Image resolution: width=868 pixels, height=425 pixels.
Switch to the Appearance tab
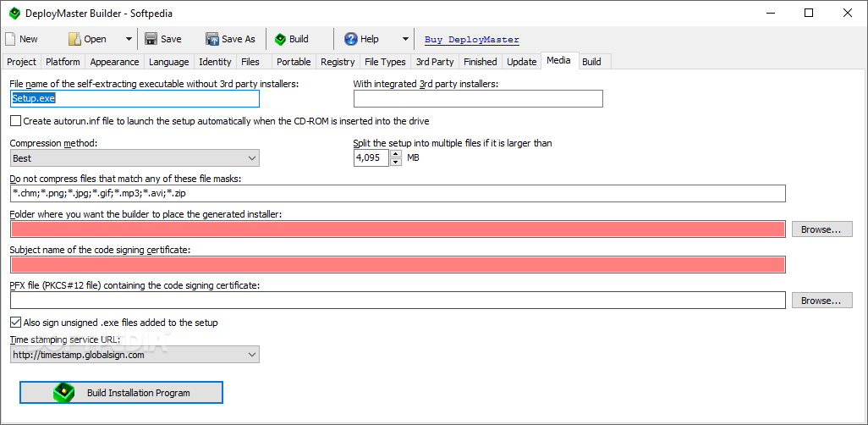point(114,62)
